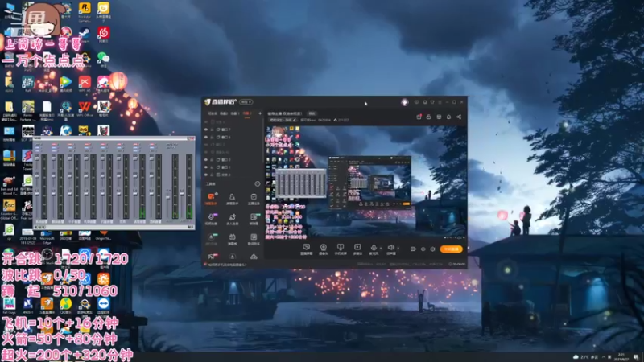Open Rockstar Games Launcher desktop icon
The image size is (644, 362).
coord(85,11)
